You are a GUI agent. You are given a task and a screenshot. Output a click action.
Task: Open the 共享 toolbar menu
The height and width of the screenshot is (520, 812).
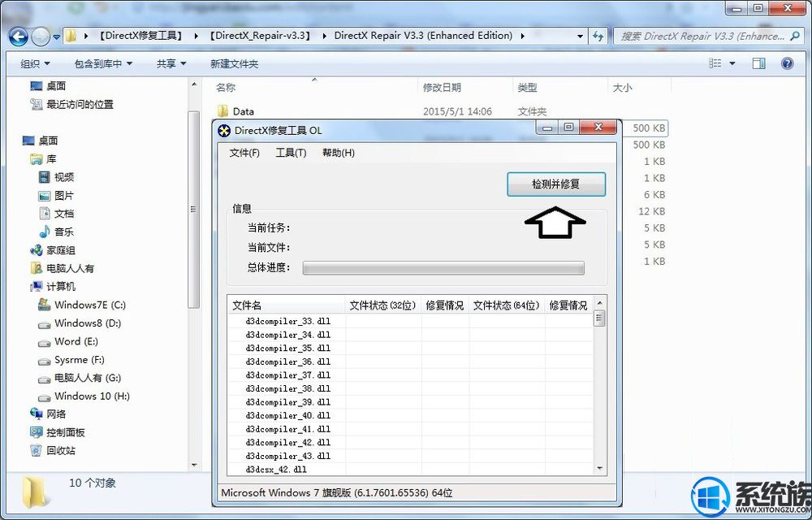[x=171, y=63]
